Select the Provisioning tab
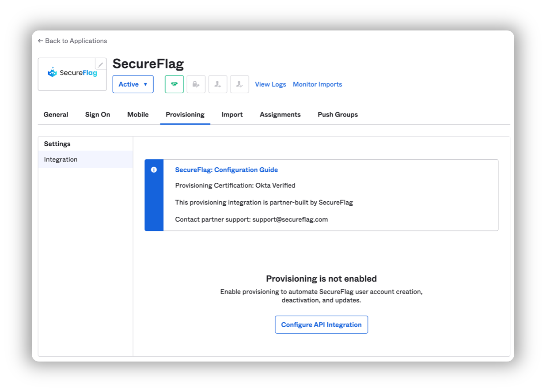This screenshot has height=392, width=546. (x=185, y=114)
